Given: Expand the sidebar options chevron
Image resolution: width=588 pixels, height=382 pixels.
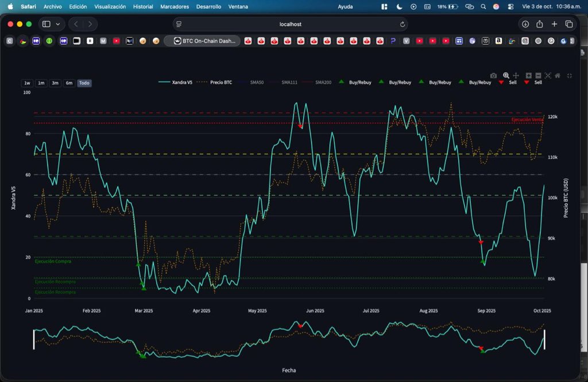Looking at the screenshot, I should point(58,24).
